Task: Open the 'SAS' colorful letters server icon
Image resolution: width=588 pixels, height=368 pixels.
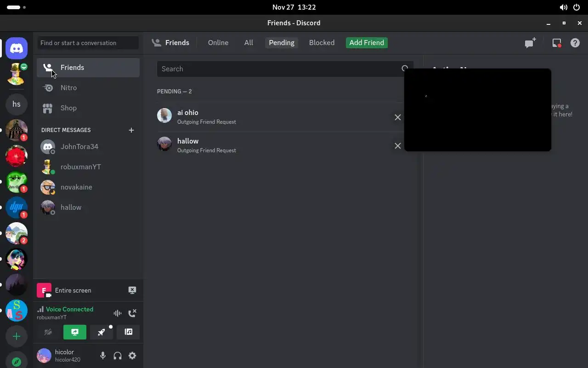Action: [17, 310]
